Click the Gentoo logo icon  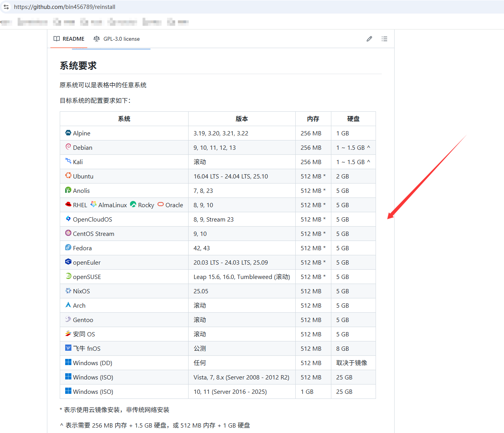coord(68,319)
